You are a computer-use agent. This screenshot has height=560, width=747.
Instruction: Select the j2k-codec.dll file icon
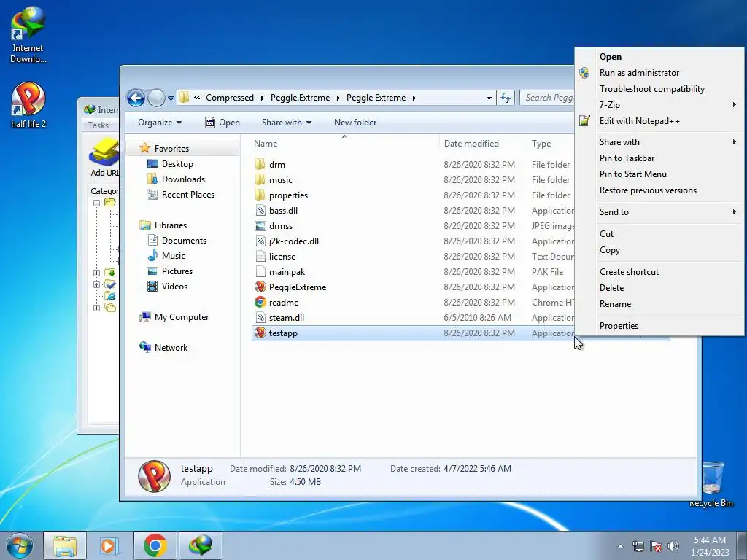(260, 241)
